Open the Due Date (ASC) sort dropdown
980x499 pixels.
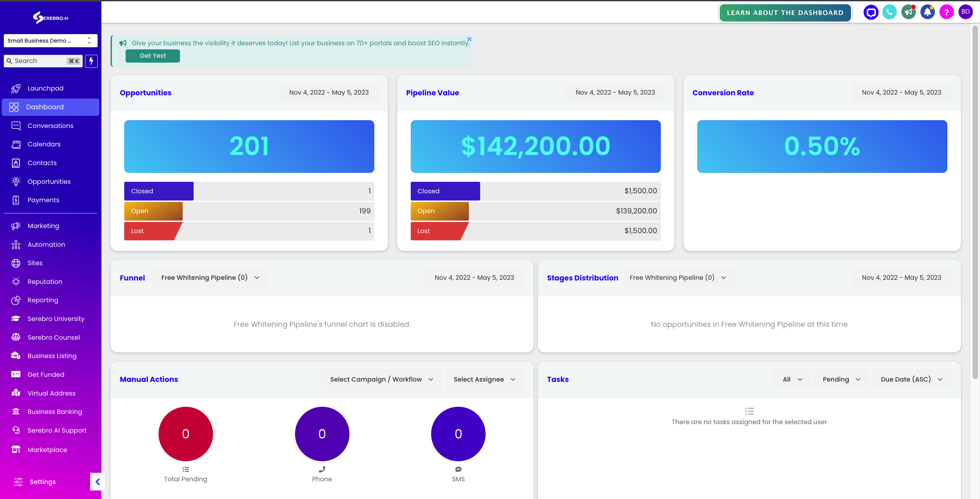tap(911, 379)
